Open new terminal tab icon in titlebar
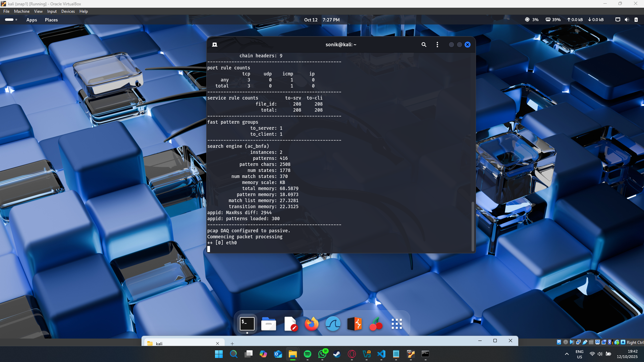This screenshot has height=362, width=644. coord(215,45)
